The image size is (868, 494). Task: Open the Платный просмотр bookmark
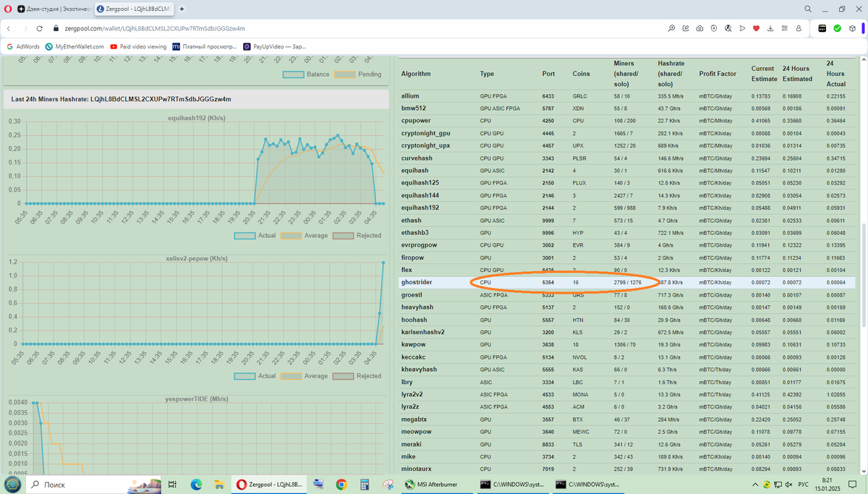tap(205, 46)
